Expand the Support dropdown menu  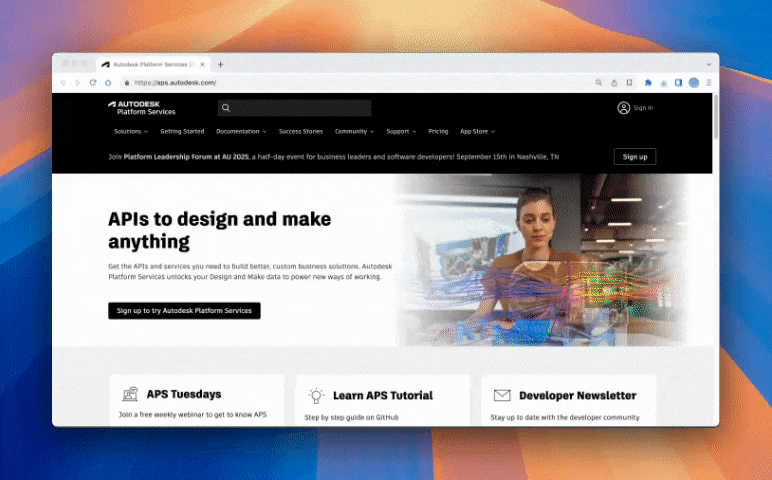401,131
